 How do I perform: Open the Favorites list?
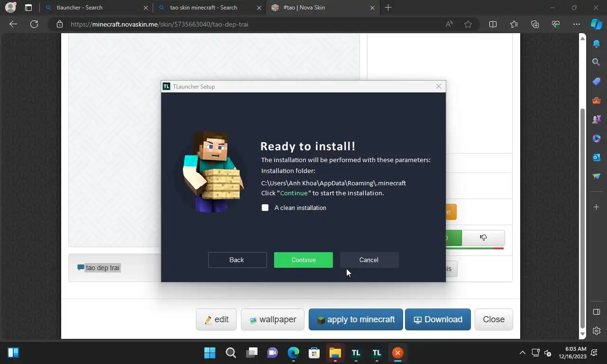(x=514, y=24)
